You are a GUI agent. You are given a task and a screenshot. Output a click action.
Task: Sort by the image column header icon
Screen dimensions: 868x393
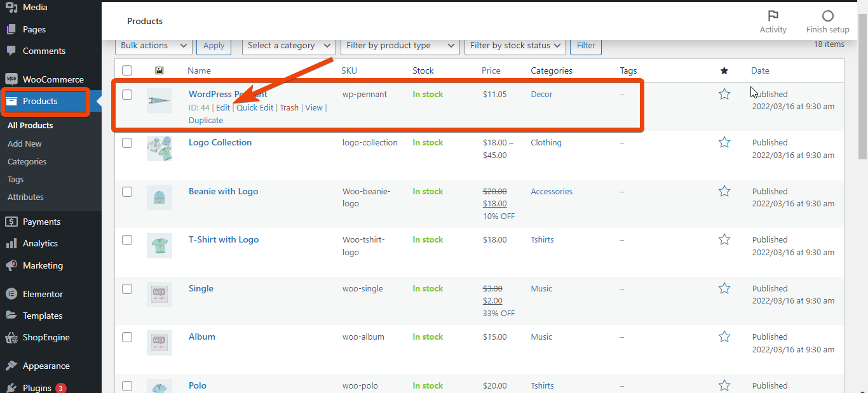(159, 70)
